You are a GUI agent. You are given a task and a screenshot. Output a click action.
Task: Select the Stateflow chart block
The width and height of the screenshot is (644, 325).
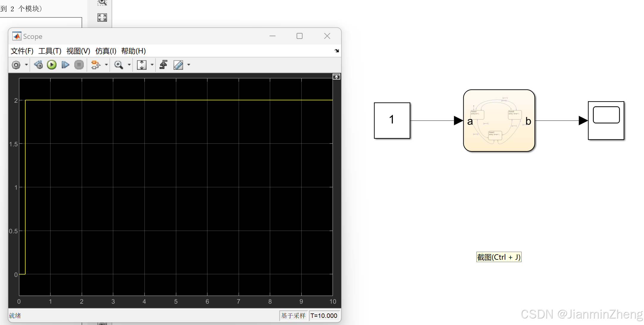(499, 121)
